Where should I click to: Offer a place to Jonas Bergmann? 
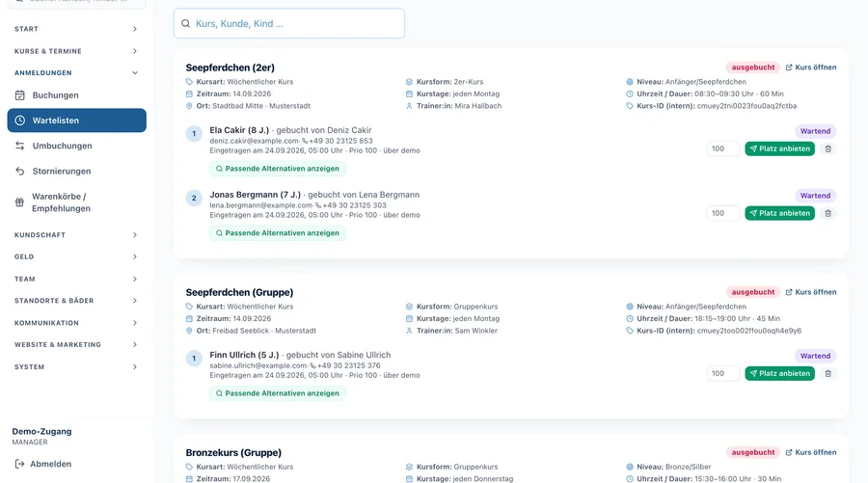pyautogui.click(x=779, y=213)
